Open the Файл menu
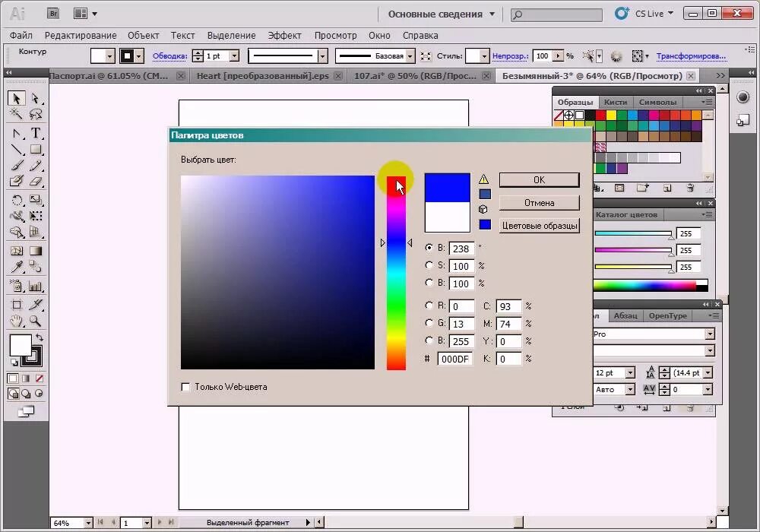This screenshot has height=532, width=760. pyautogui.click(x=21, y=36)
